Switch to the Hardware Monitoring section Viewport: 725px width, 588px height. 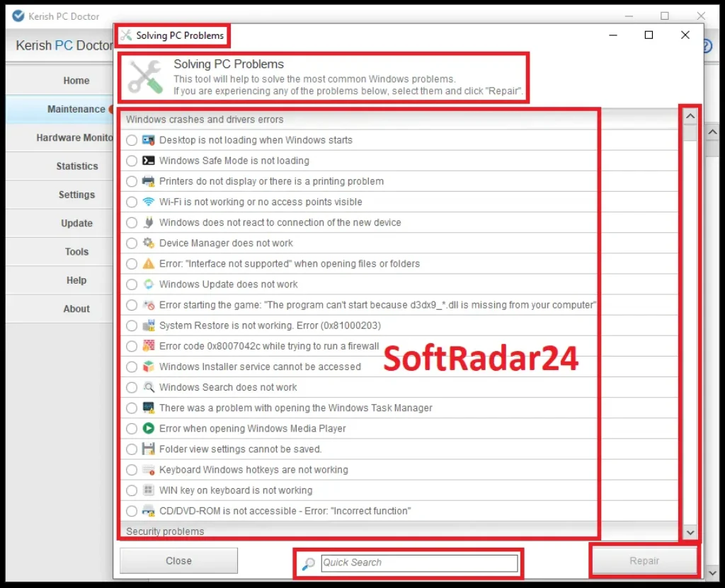pos(76,137)
